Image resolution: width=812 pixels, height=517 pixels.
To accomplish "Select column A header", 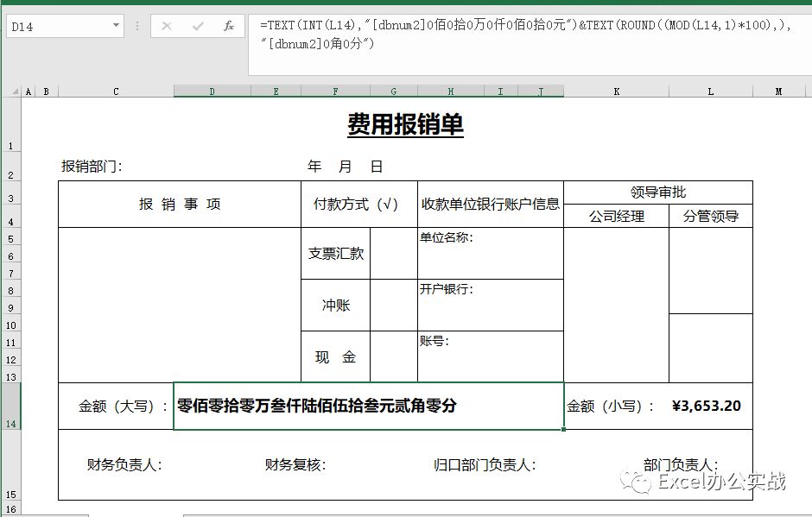I will [28, 91].
